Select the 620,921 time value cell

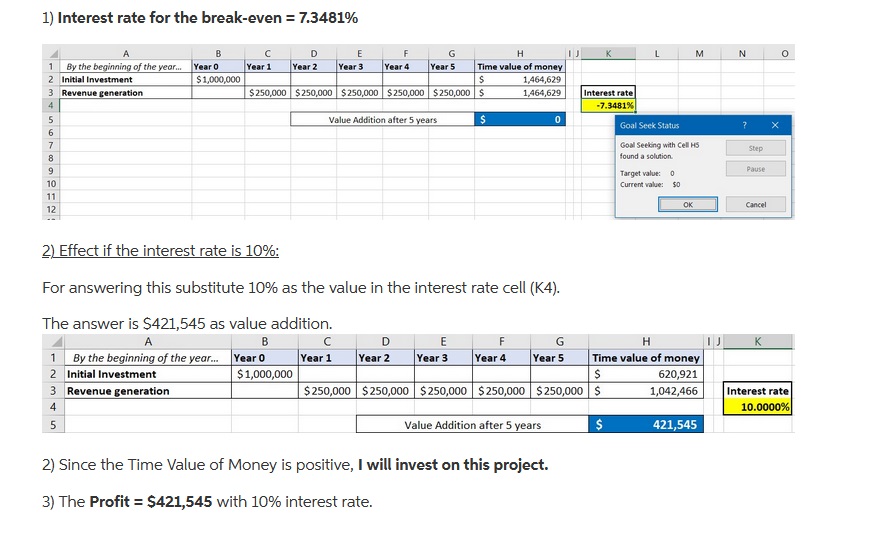[646, 374]
